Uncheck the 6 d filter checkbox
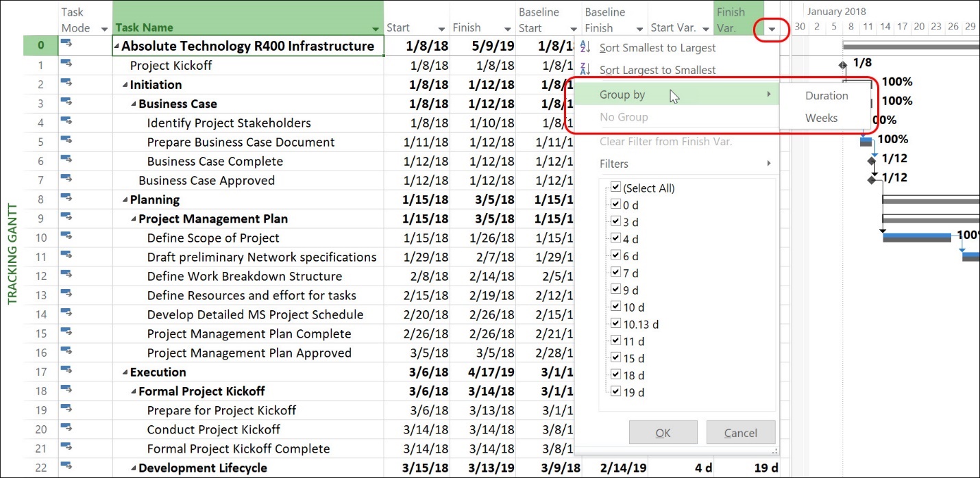980x478 pixels. coord(616,255)
